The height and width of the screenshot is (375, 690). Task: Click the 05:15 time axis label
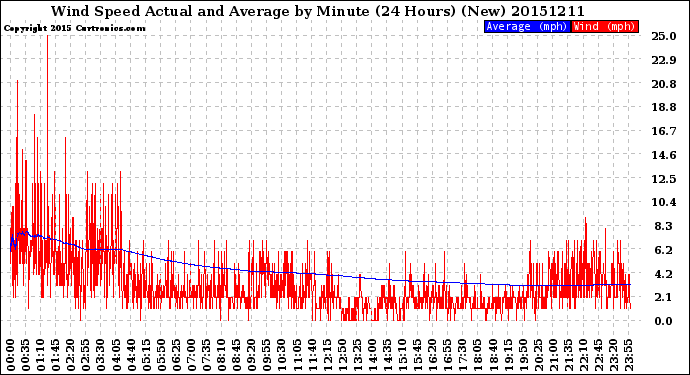(x=146, y=355)
